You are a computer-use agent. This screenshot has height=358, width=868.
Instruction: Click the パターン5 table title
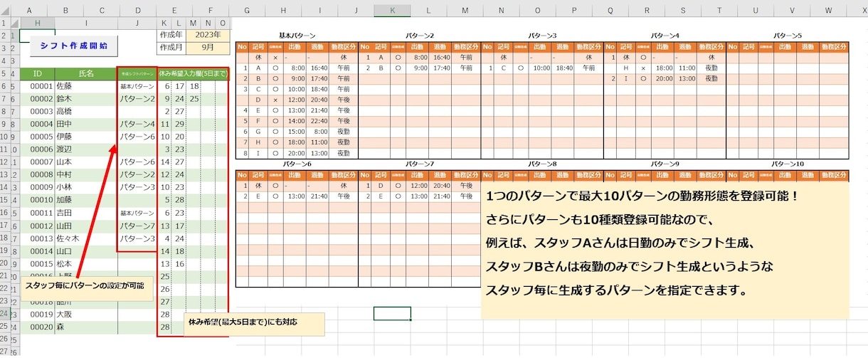point(788,36)
